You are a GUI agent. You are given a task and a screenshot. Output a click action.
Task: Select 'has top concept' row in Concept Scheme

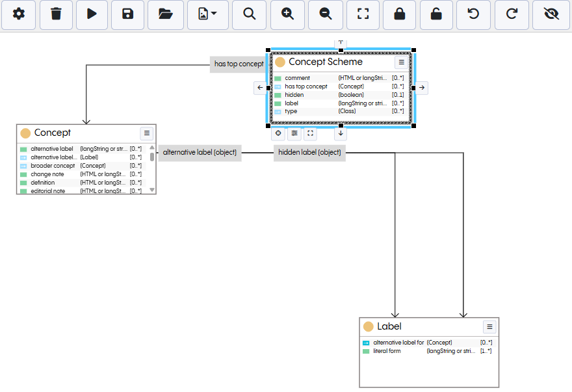(x=339, y=86)
